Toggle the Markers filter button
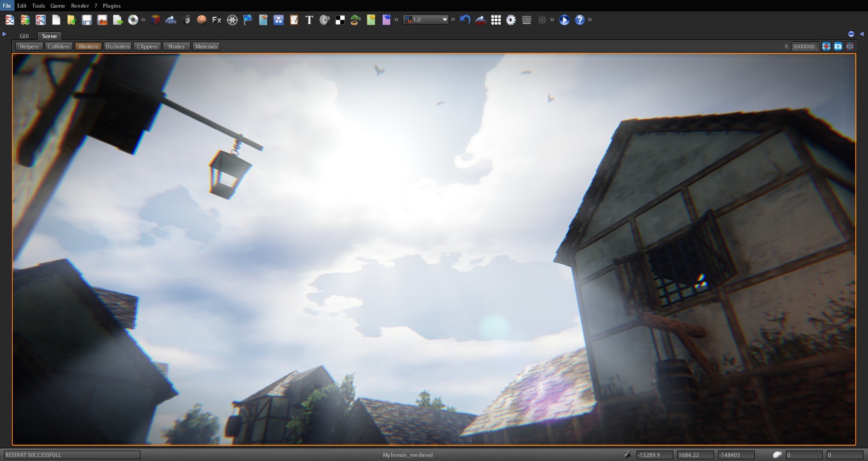The image size is (868, 461). [88, 46]
